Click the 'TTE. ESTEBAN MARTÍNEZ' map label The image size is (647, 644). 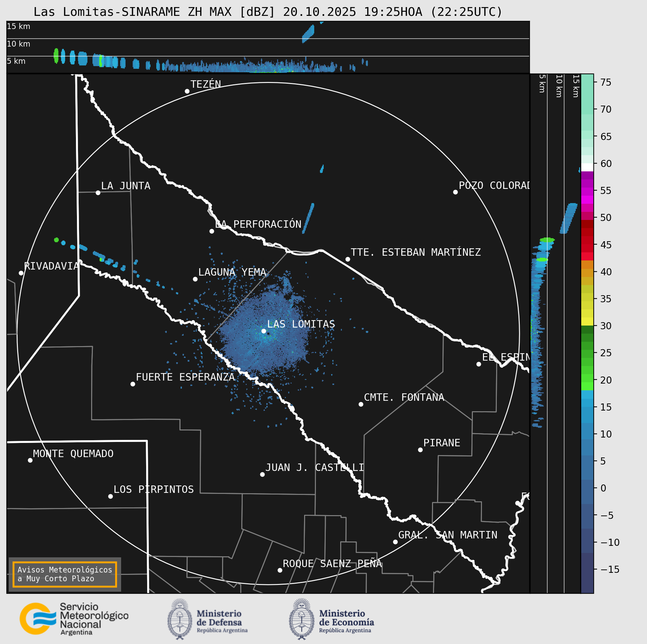[416, 252]
